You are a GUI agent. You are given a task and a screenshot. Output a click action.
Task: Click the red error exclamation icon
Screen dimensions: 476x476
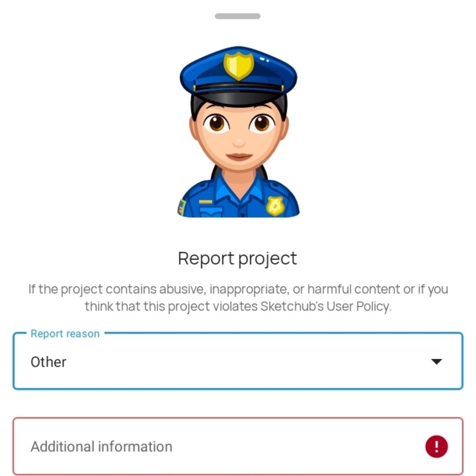436,446
